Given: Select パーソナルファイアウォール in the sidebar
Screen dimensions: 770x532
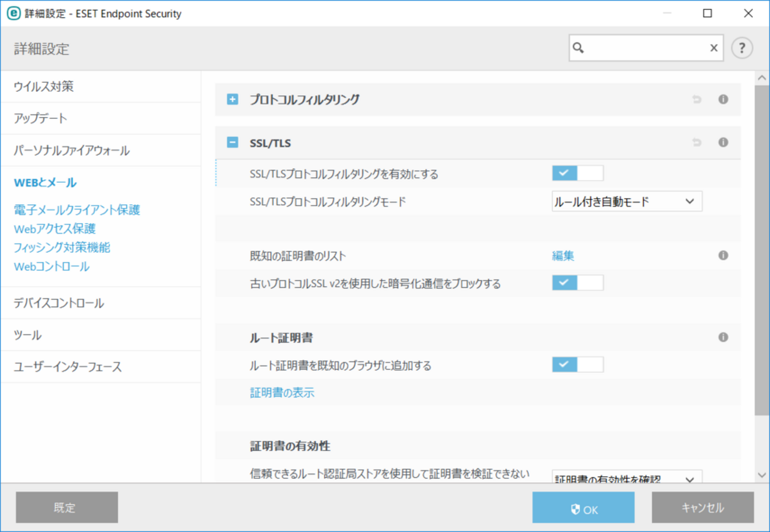Looking at the screenshot, I should pyautogui.click(x=101, y=150).
